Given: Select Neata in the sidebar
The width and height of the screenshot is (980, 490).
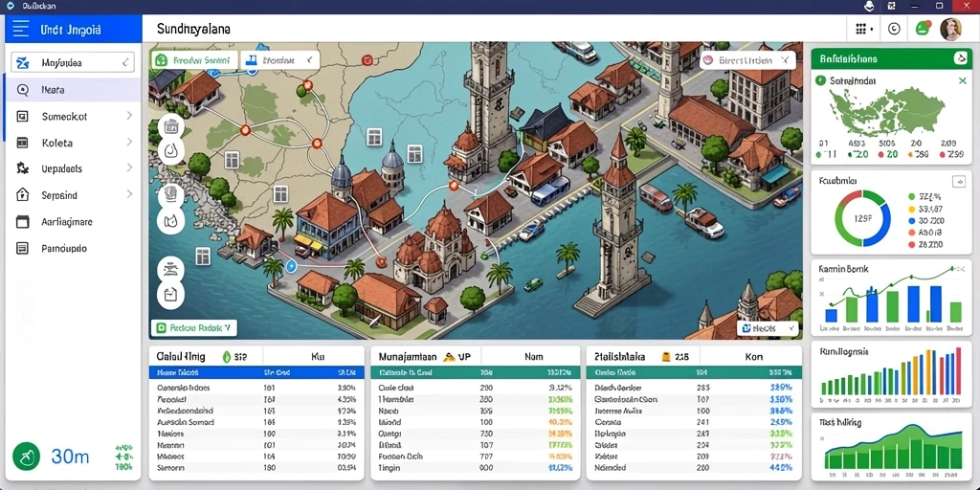Looking at the screenshot, I should pyautogui.click(x=73, y=89).
